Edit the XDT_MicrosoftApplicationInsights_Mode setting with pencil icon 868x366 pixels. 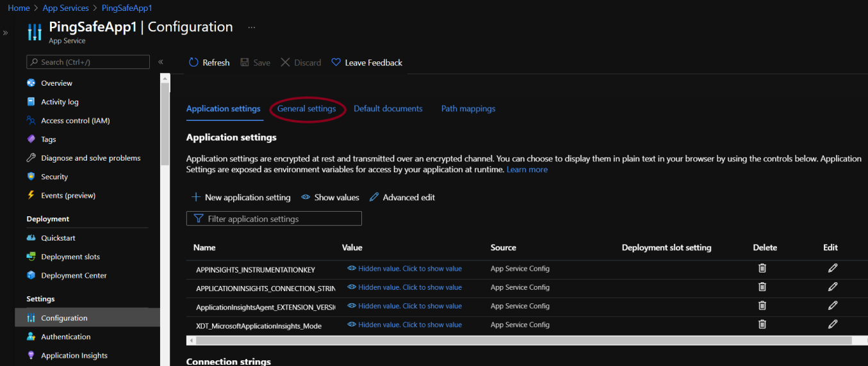pos(832,324)
